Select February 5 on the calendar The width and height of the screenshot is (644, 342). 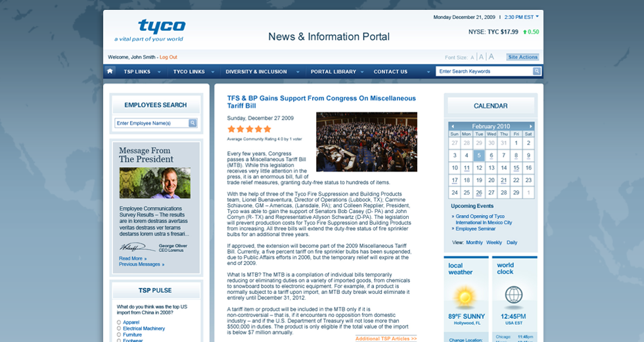479,155
